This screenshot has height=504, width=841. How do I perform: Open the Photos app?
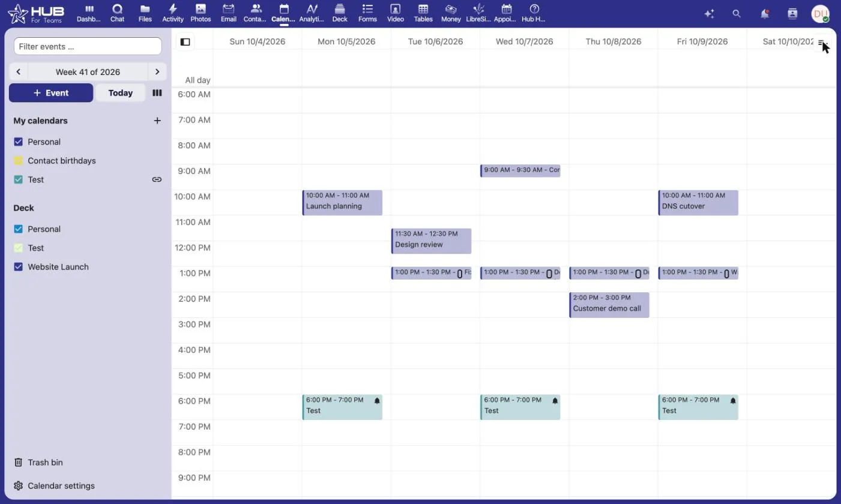pyautogui.click(x=200, y=13)
